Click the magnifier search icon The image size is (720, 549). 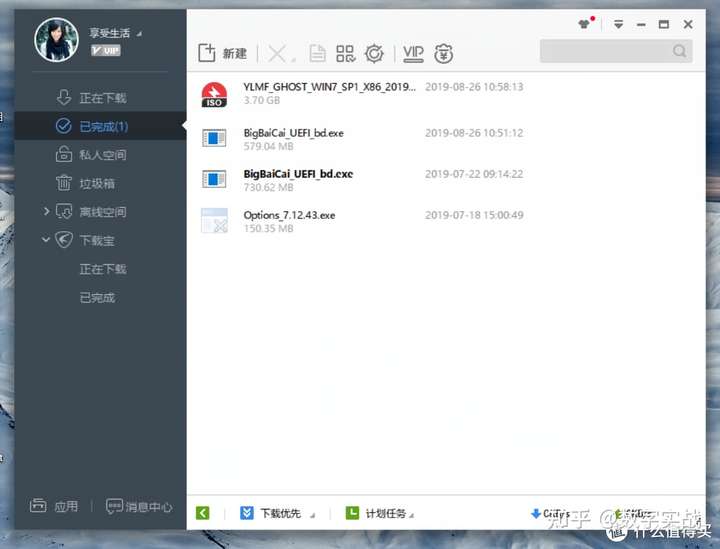coord(680,51)
